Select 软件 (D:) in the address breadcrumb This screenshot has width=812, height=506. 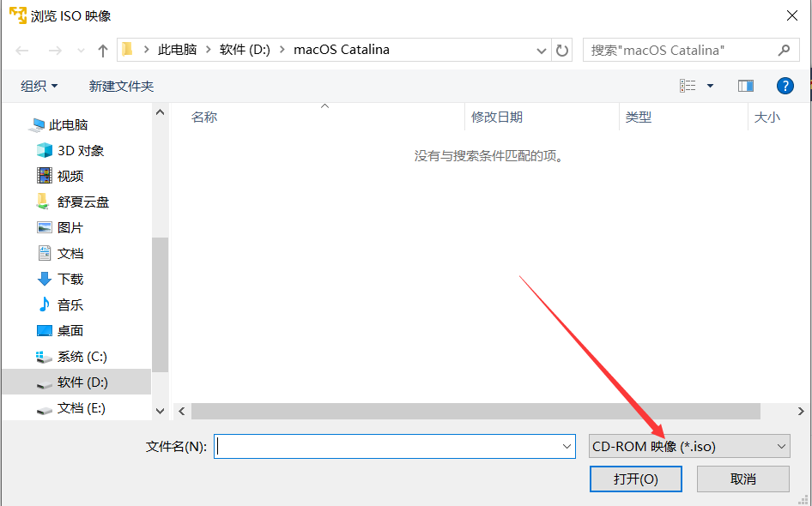(x=245, y=50)
